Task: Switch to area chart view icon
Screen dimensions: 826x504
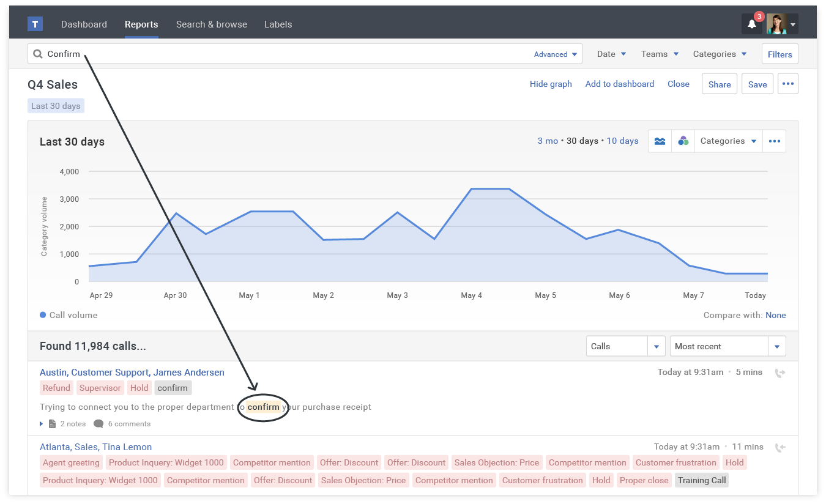Action: 660,141
